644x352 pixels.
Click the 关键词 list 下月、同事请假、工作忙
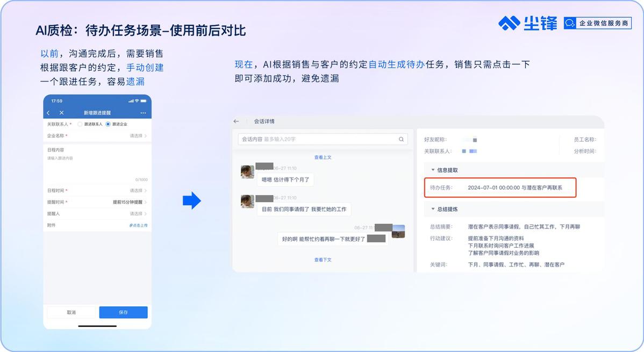[x=516, y=264]
